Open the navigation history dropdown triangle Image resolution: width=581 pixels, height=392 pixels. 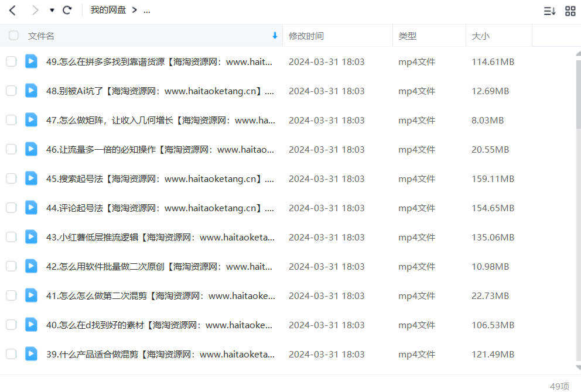52,11
